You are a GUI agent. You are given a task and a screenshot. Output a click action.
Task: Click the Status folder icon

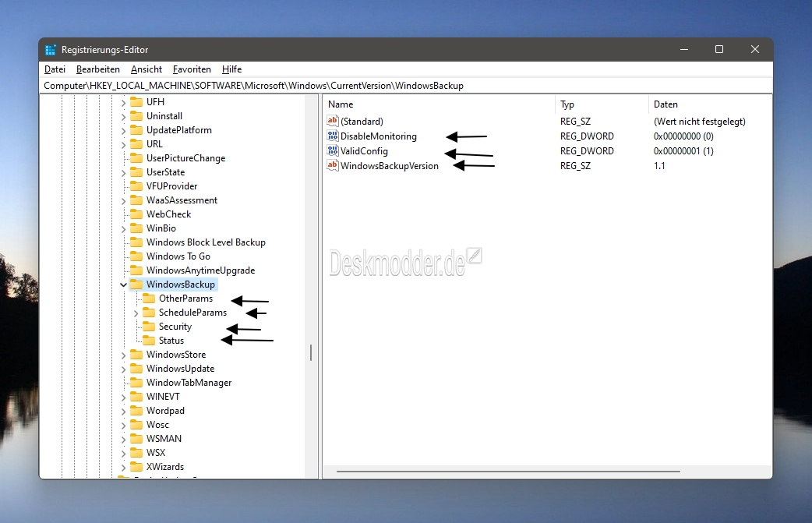point(149,340)
